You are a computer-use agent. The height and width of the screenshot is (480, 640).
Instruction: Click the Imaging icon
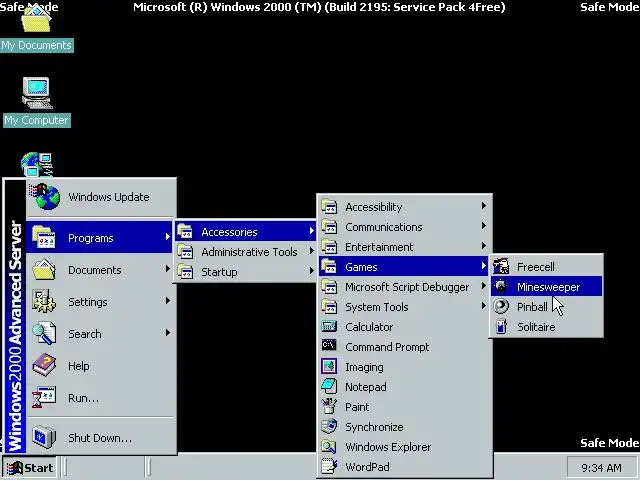[x=329, y=366]
